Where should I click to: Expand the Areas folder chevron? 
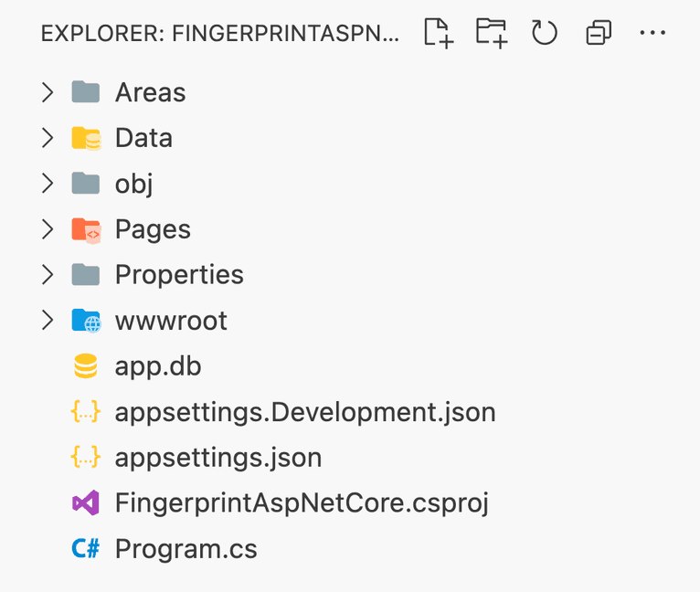[48, 92]
